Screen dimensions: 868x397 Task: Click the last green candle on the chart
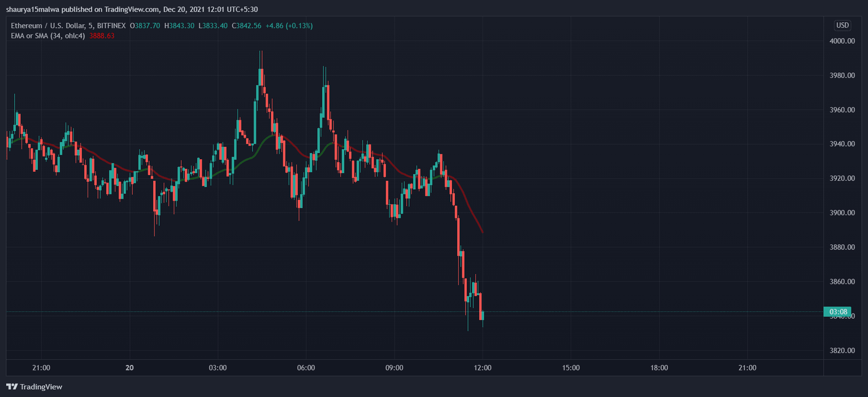click(x=483, y=316)
